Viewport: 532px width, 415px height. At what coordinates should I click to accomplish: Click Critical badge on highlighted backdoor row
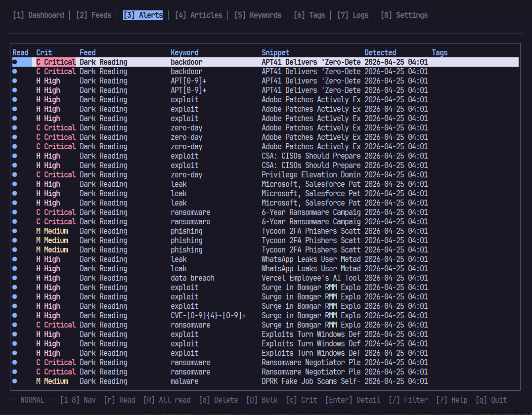56,62
